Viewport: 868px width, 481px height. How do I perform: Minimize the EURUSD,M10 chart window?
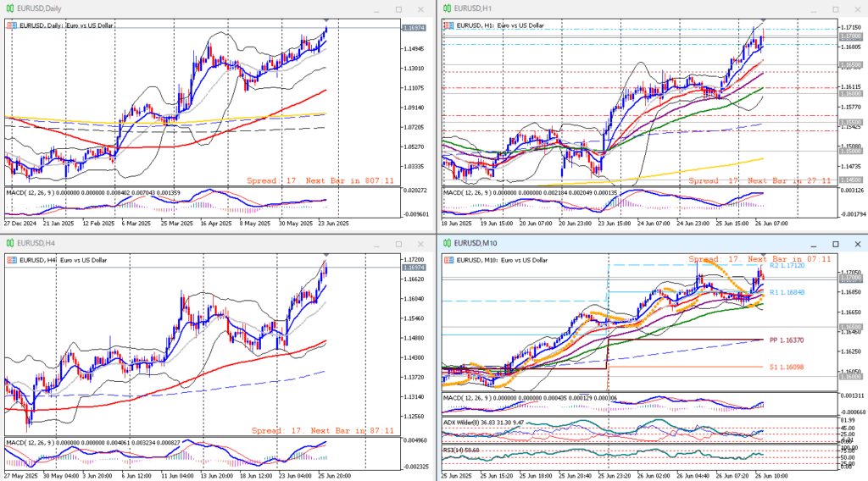tap(814, 244)
